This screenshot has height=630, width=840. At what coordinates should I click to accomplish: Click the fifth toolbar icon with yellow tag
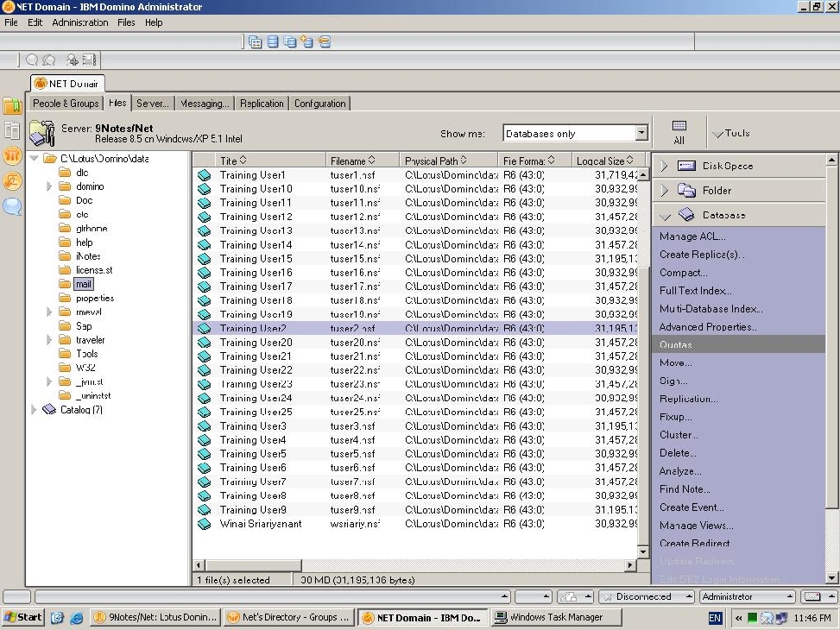(324, 41)
